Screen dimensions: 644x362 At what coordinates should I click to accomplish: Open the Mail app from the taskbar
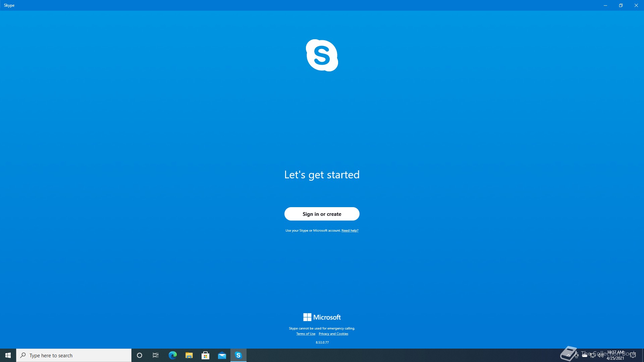tap(222, 355)
